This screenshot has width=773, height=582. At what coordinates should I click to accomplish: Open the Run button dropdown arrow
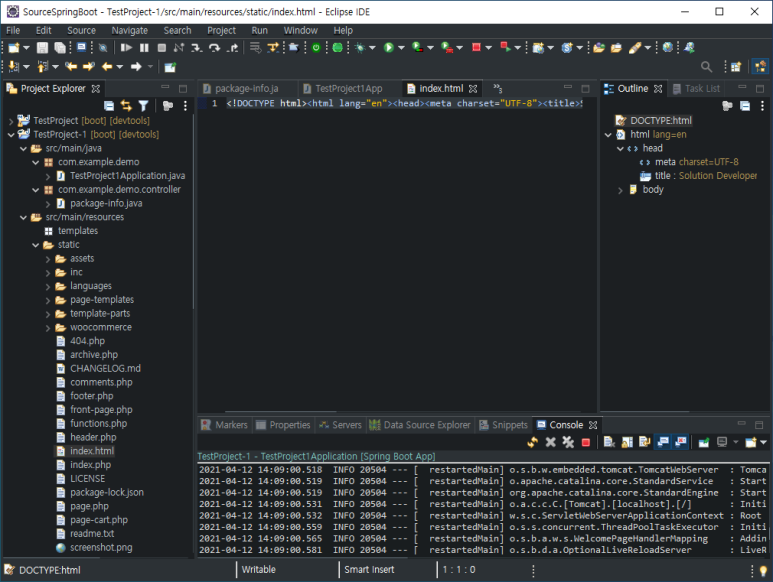[x=401, y=48]
